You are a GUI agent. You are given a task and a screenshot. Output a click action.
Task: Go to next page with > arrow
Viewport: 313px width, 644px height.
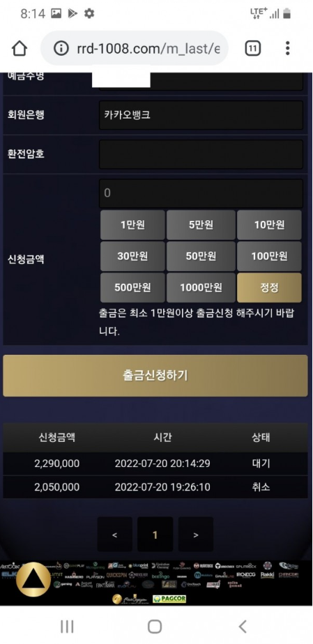click(x=195, y=535)
